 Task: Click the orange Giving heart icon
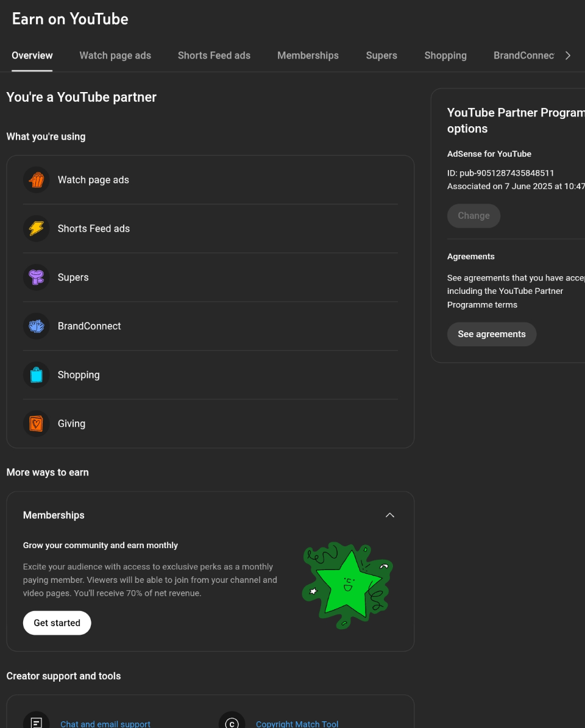(x=36, y=423)
